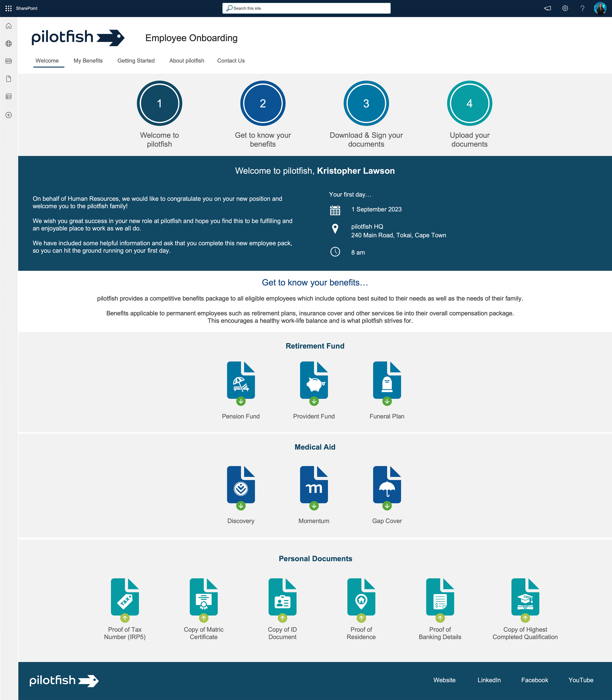The height and width of the screenshot is (700, 612).
Task: Click the Retirement Fund heading
Action: (315, 346)
